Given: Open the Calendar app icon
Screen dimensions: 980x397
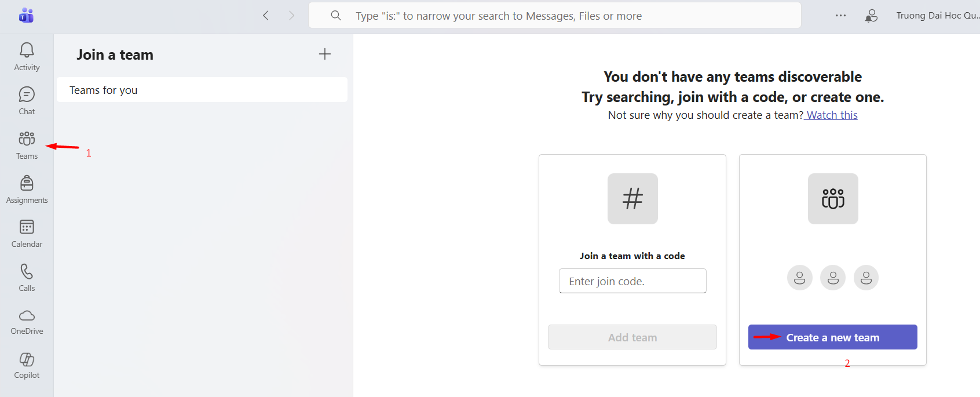Looking at the screenshot, I should (27, 234).
